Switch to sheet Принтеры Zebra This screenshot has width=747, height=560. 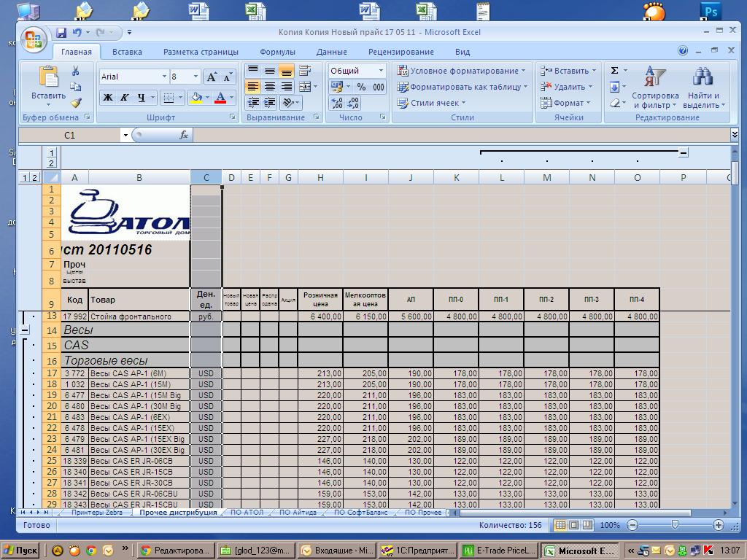tap(97, 513)
